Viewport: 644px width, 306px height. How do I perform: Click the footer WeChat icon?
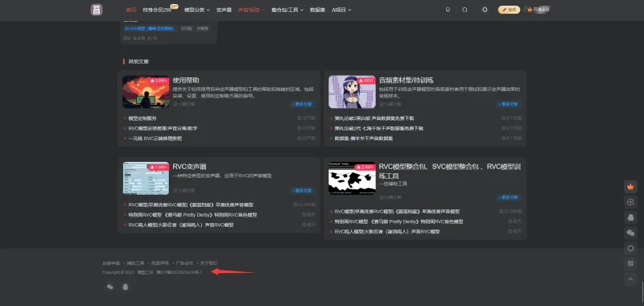(109, 287)
